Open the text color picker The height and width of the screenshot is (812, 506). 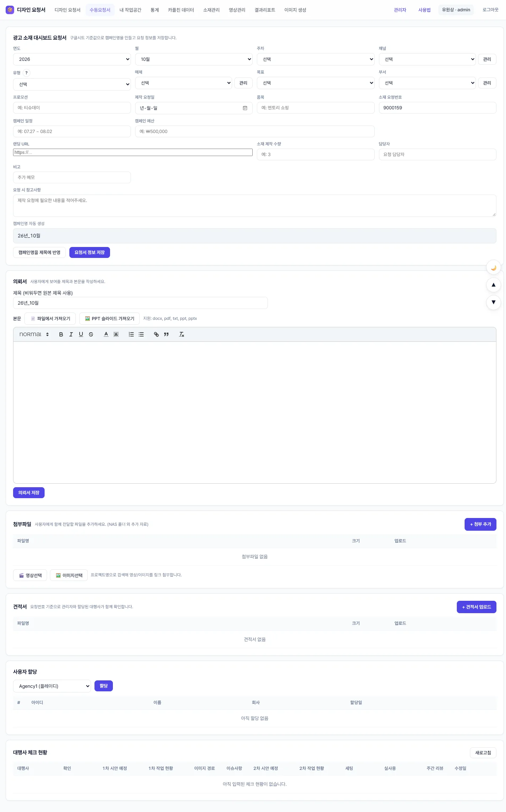click(x=106, y=334)
